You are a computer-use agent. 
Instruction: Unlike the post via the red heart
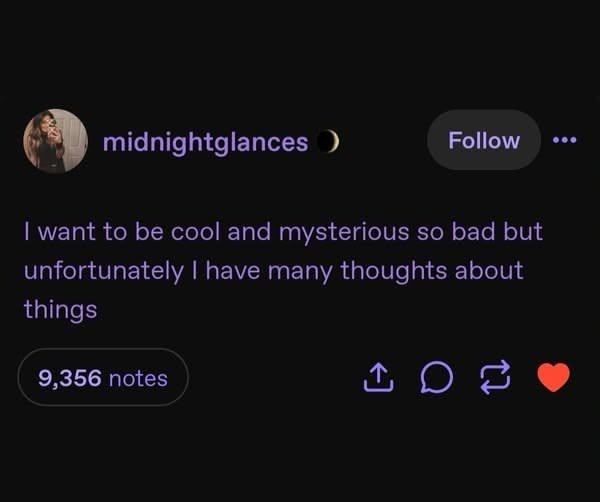[553, 377]
